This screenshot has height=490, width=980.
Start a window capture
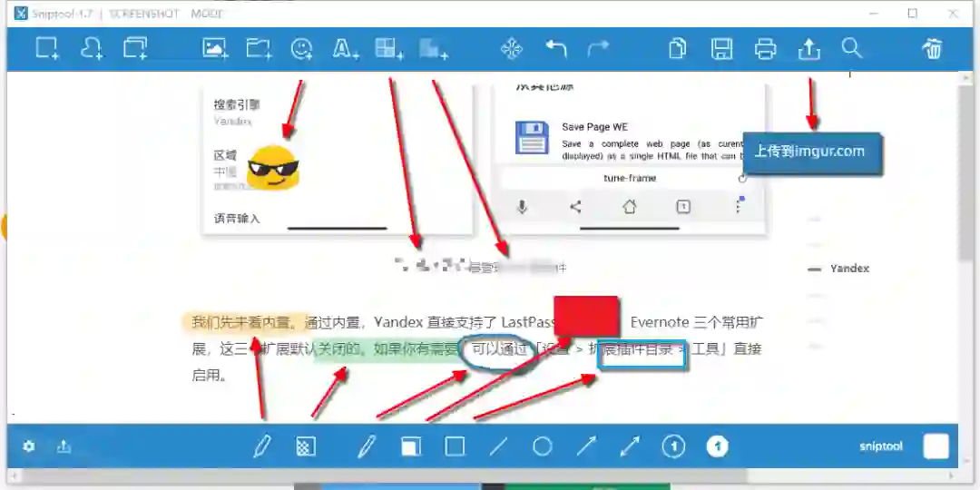(x=135, y=49)
